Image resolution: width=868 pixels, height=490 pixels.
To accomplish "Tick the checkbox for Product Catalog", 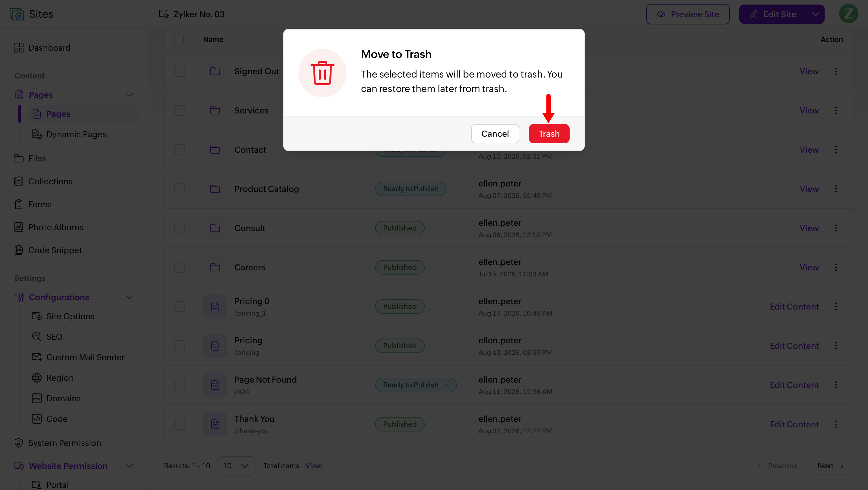I will click(x=180, y=189).
